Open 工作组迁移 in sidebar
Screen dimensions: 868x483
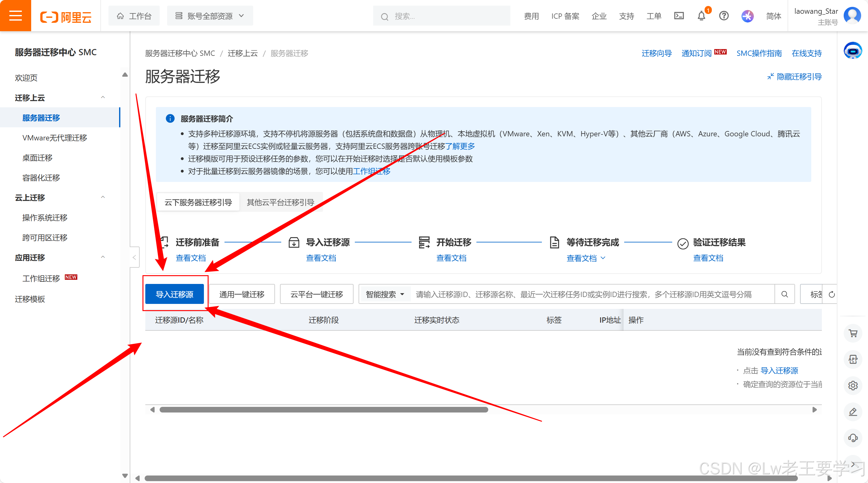click(41, 278)
